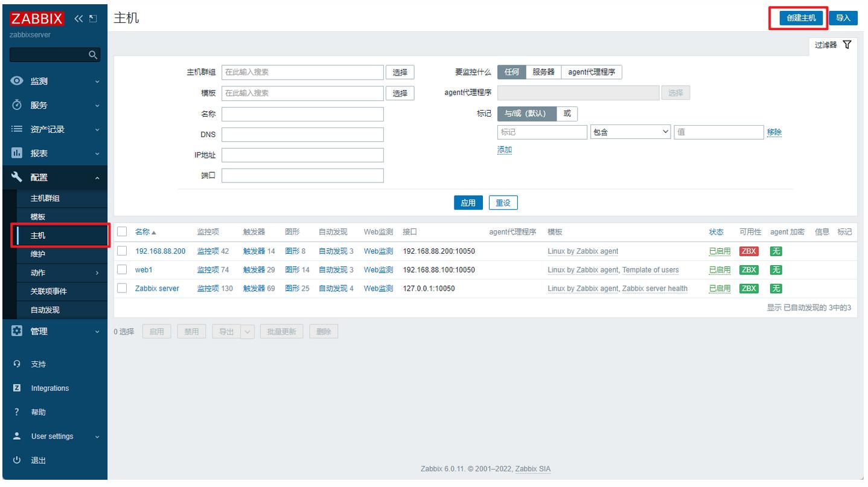Collapse the 配置 menu section

click(97, 178)
